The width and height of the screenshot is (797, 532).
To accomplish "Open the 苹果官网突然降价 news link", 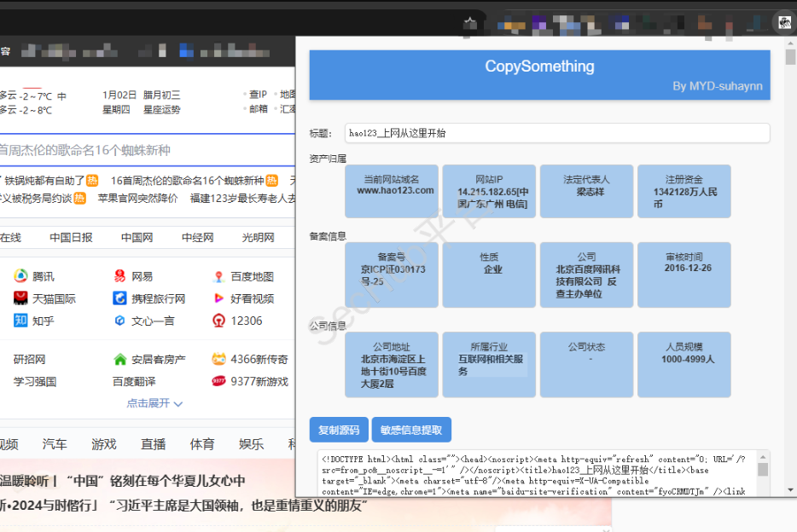I will pos(137,199).
